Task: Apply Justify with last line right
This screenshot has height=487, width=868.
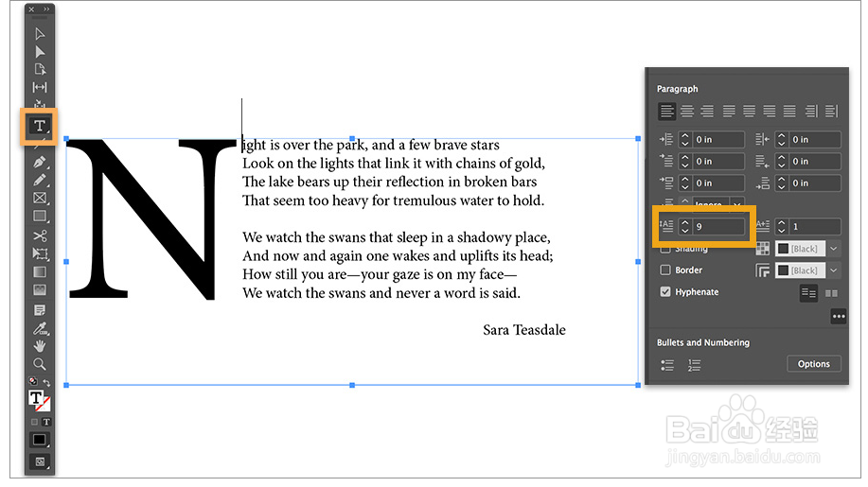Action: click(769, 111)
